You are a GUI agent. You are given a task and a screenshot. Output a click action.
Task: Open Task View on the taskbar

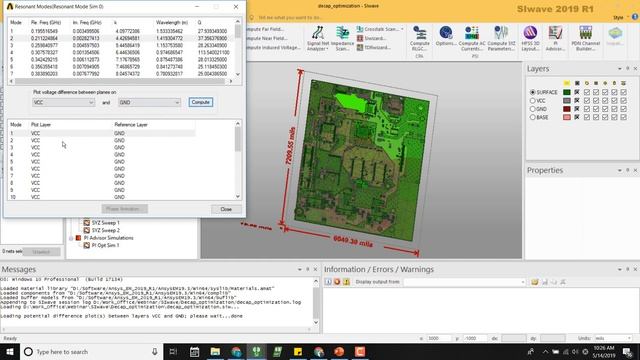coord(173,351)
